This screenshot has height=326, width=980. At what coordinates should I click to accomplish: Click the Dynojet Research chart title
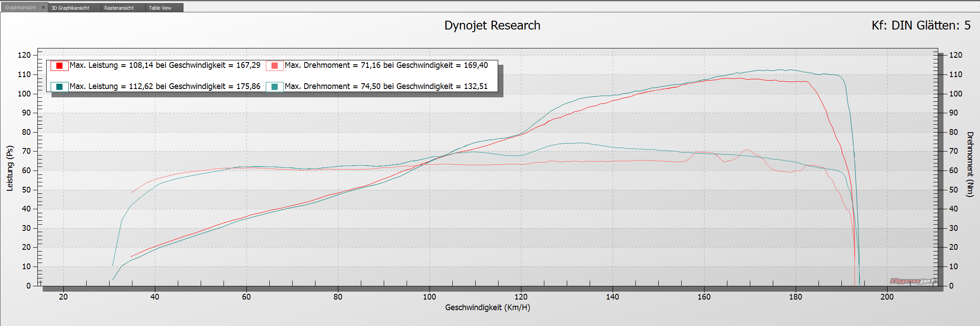point(492,26)
